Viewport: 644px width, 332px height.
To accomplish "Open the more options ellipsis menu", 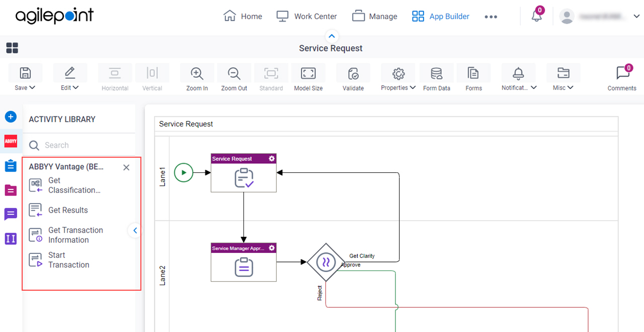I will (x=491, y=17).
